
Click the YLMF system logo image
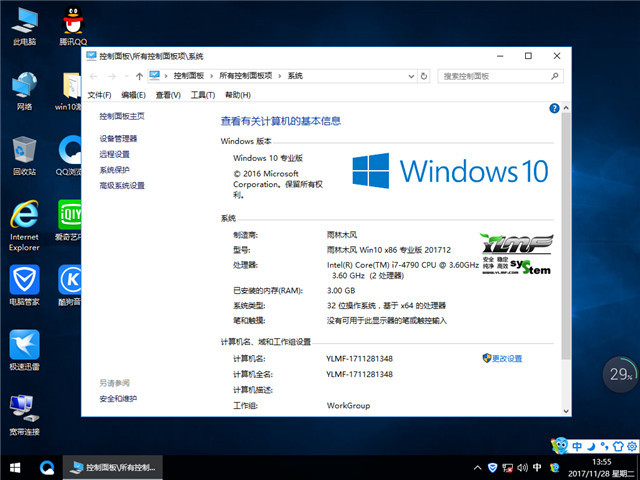(517, 253)
